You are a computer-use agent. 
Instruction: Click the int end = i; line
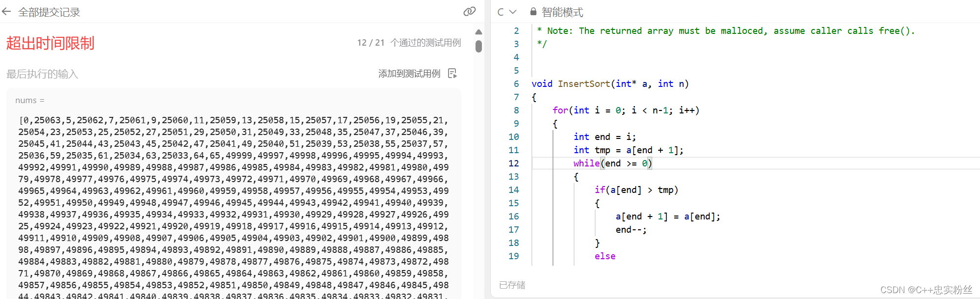coord(605,137)
